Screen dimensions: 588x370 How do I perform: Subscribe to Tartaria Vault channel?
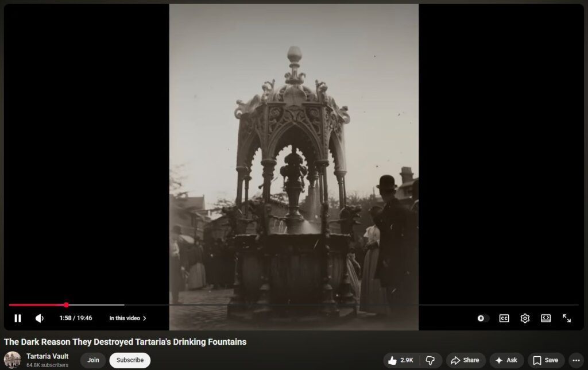130,360
